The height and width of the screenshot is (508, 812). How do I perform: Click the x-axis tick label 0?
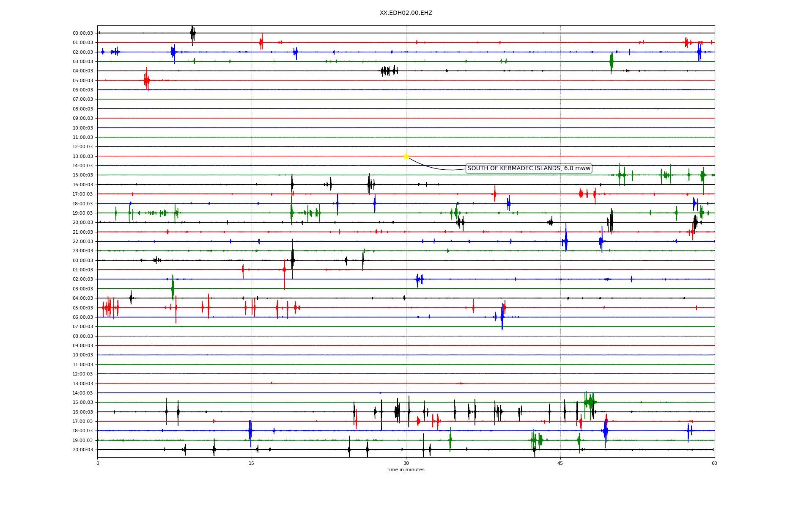pyautogui.click(x=98, y=463)
